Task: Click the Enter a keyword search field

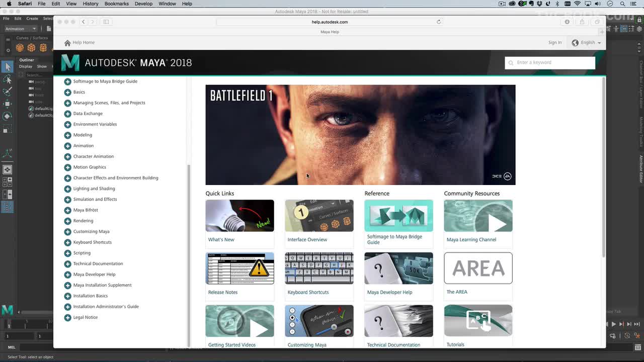Action: pos(550,63)
